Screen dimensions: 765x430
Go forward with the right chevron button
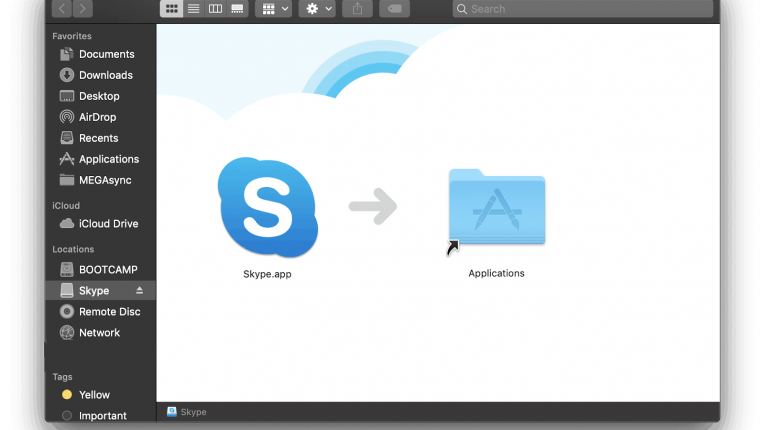tap(82, 9)
